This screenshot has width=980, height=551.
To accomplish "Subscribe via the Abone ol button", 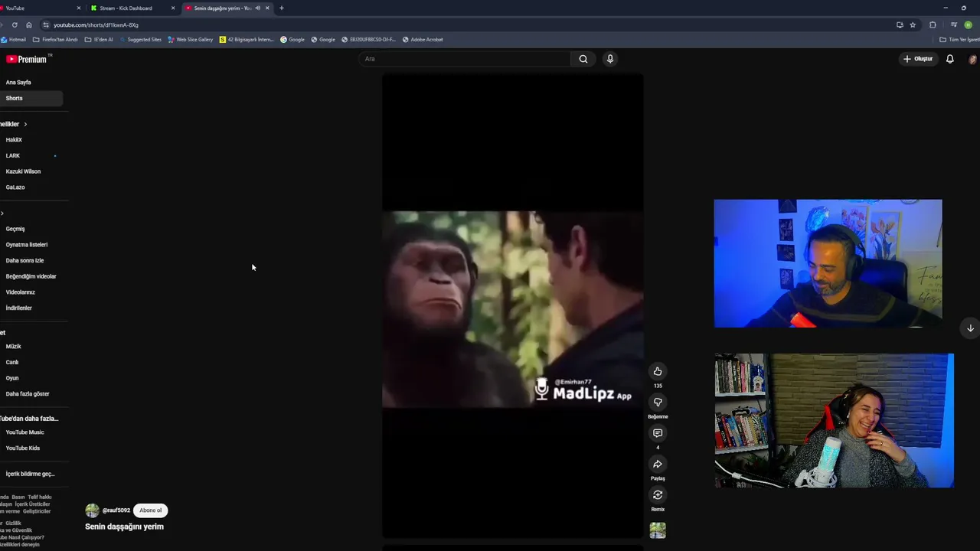I will click(x=151, y=510).
